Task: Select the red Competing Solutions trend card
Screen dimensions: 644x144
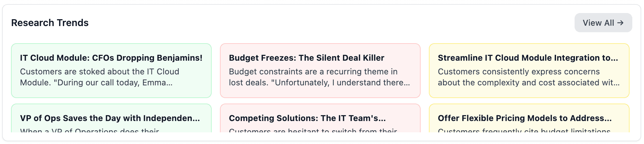Action: pos(320,109)
